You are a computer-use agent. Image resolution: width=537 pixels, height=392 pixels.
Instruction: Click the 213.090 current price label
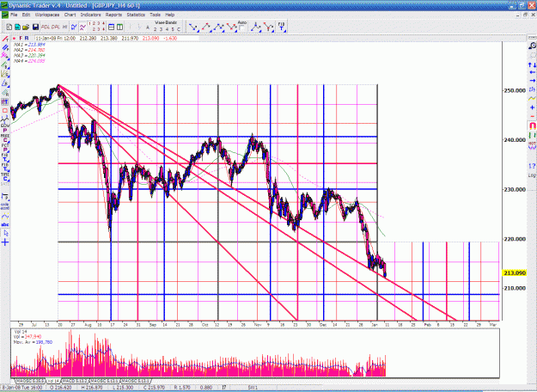pos(515,273)
